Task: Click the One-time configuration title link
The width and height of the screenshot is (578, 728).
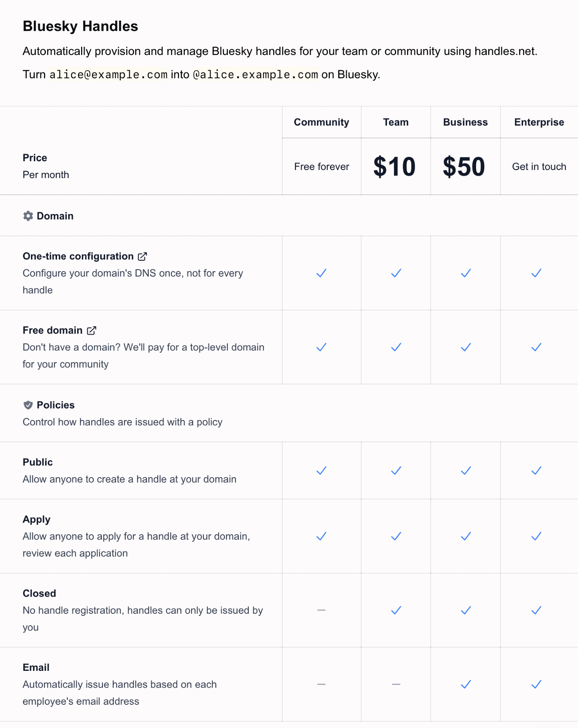Action: 78,256
